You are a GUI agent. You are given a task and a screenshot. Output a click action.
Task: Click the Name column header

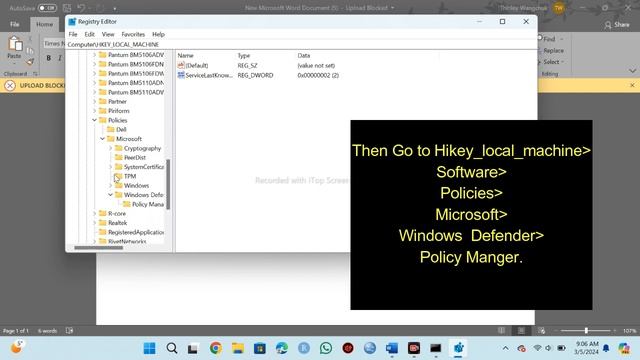pos(186,56)
